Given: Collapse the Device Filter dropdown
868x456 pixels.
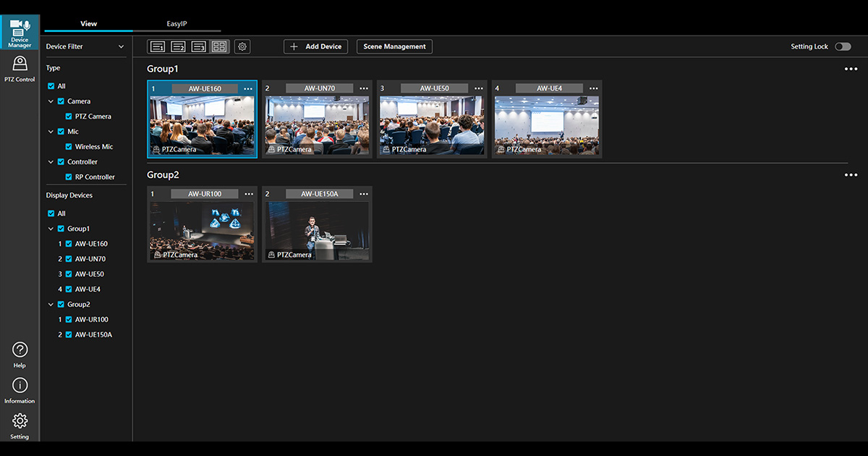Looking at the screenshot, I should [120, 46].
